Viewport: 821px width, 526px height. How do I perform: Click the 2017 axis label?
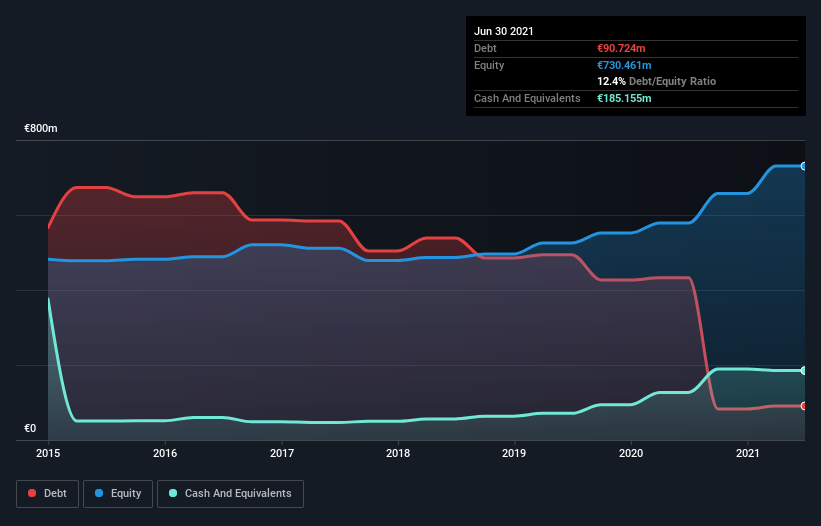[x=282, y=453]
